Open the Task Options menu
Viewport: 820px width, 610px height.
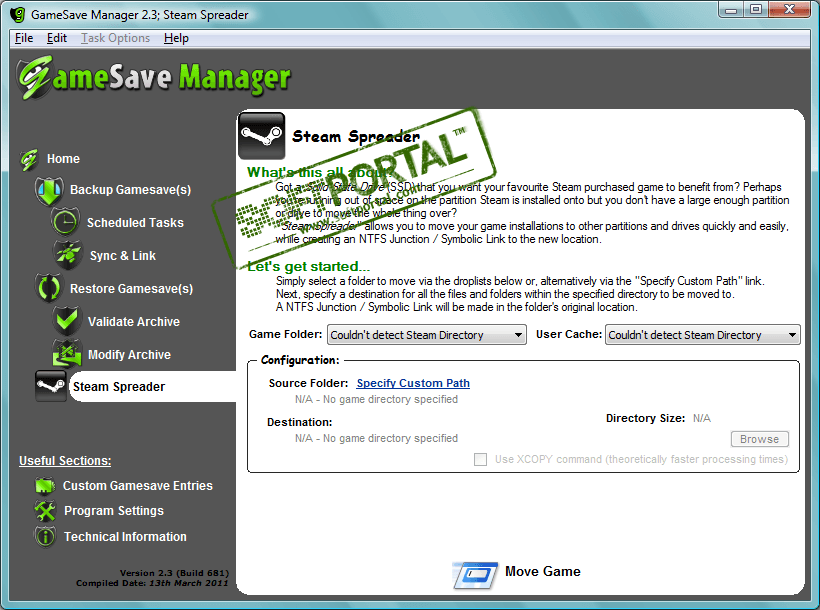[116, 38]
